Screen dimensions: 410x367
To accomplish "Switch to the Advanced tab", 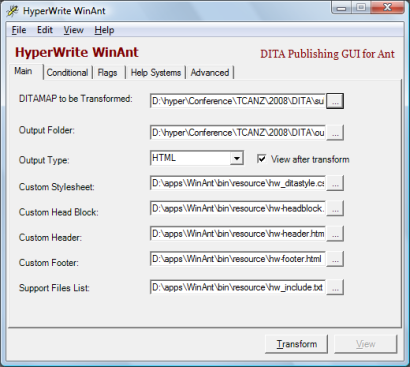I will (210, 73).
